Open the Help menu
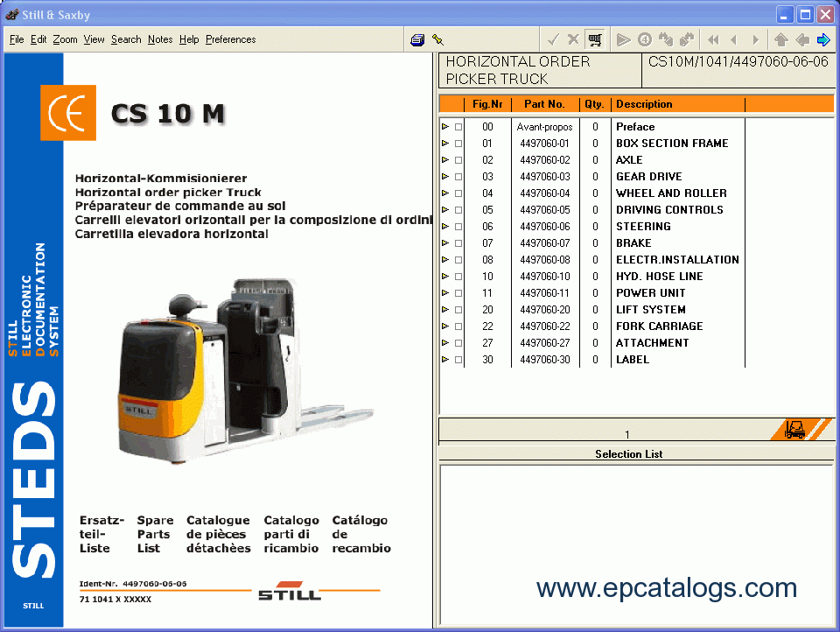The width and height of the screenshot is (840, 632). pos(189,39)
